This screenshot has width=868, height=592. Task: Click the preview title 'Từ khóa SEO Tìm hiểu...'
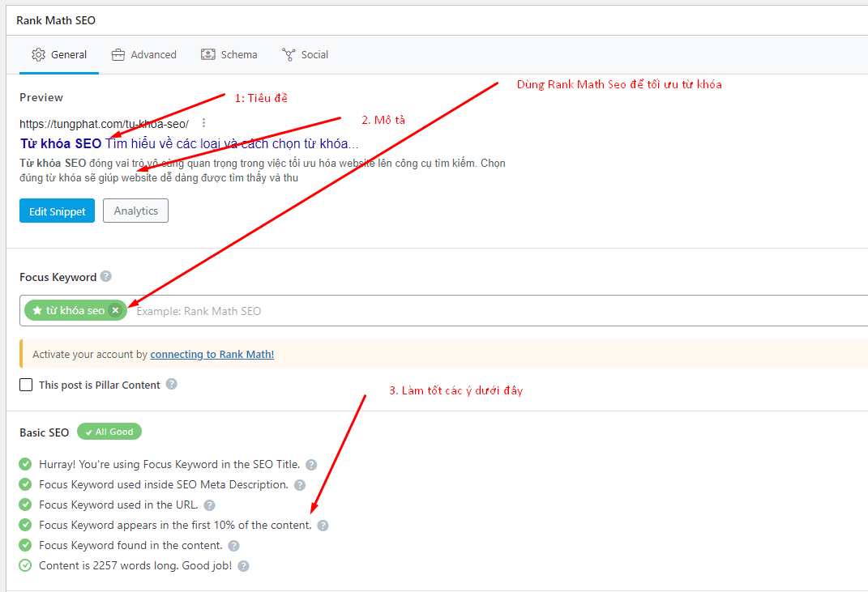[x=190, y=144]
